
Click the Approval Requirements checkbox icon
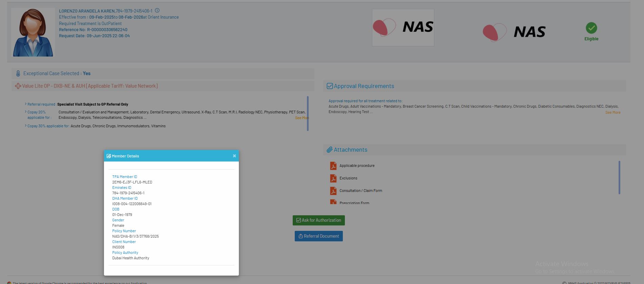330,86
